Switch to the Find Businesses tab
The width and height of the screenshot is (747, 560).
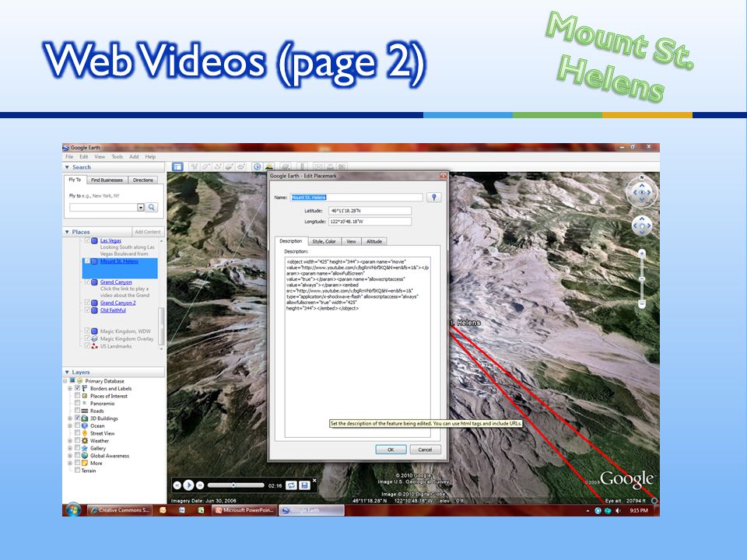107,180
